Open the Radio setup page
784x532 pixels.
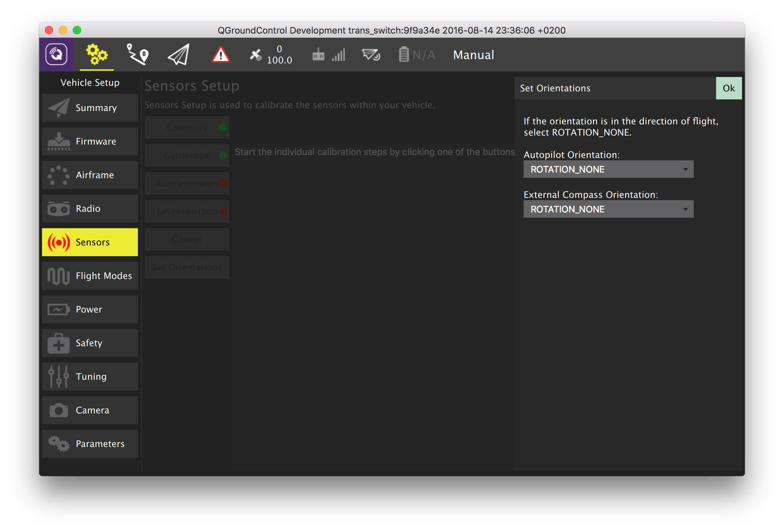pos(90,209)
